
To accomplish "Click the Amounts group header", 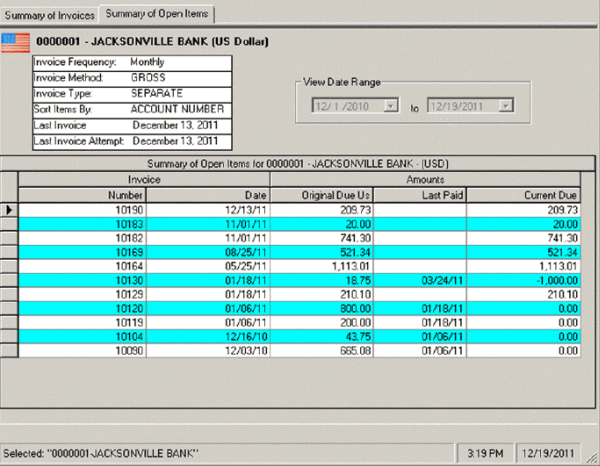I will click(425, 179).
